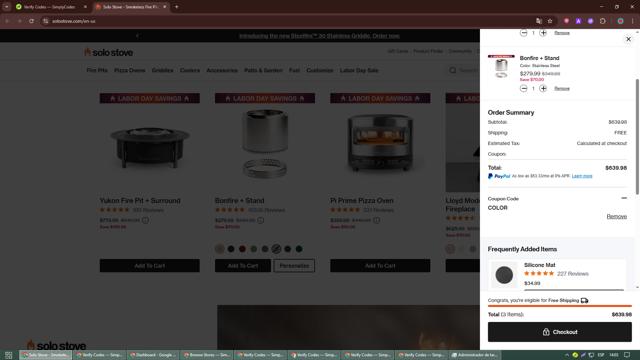Click the browser back arrow
The height and width of the screenshot is (360, 640).
[x=7, y=21]
